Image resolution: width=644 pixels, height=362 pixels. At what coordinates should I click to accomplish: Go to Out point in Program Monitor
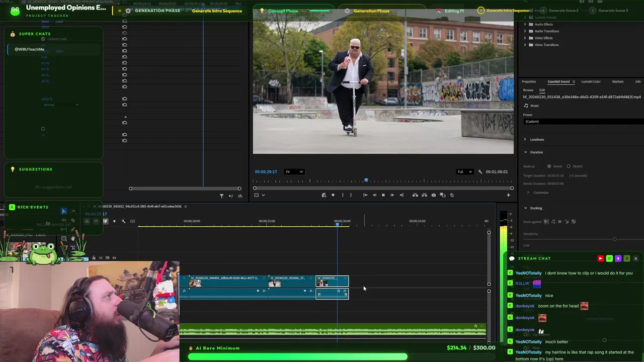(x=401, y=195)
